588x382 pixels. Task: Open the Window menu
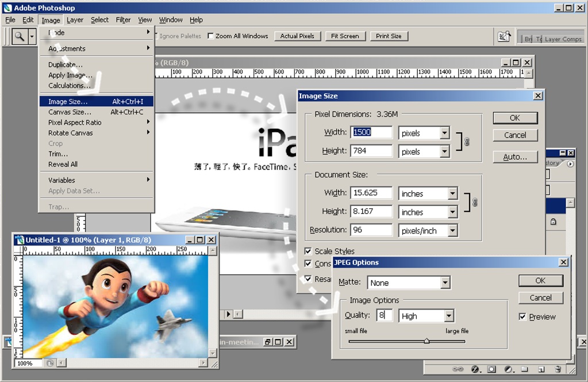point(171,20)
